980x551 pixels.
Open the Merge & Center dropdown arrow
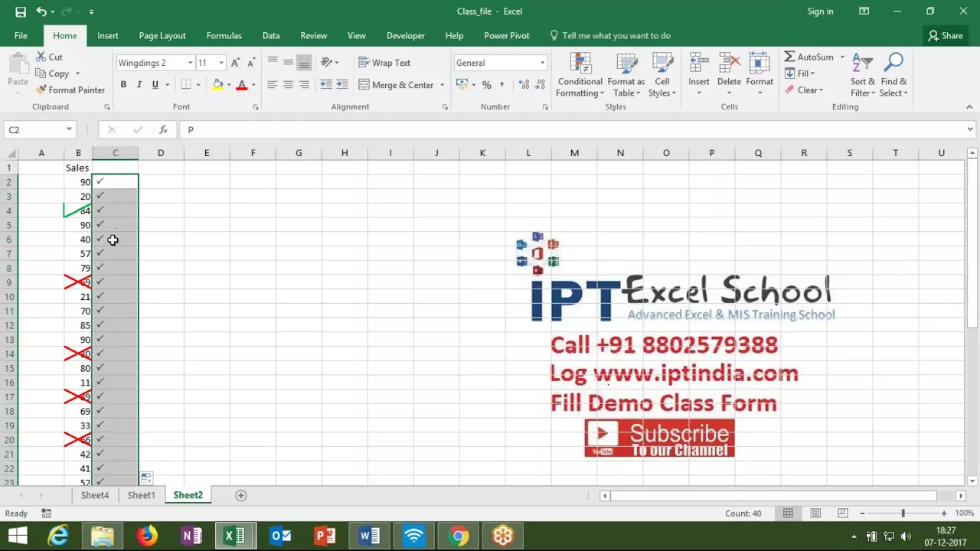point(442,85)
